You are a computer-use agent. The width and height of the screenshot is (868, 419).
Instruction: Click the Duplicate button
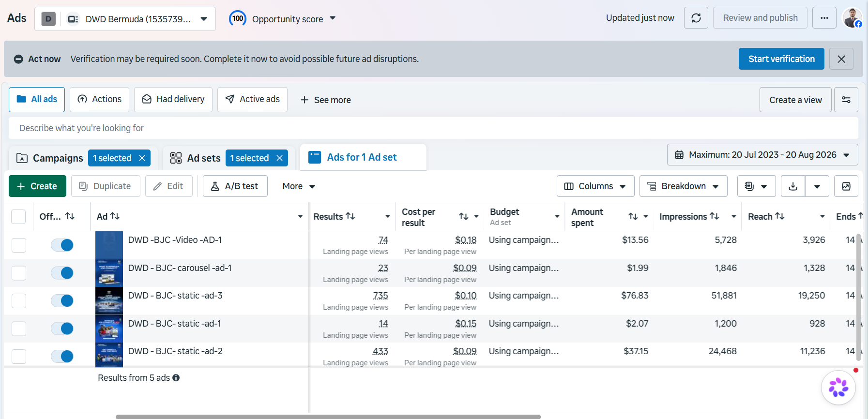click(x=106, y=186)
